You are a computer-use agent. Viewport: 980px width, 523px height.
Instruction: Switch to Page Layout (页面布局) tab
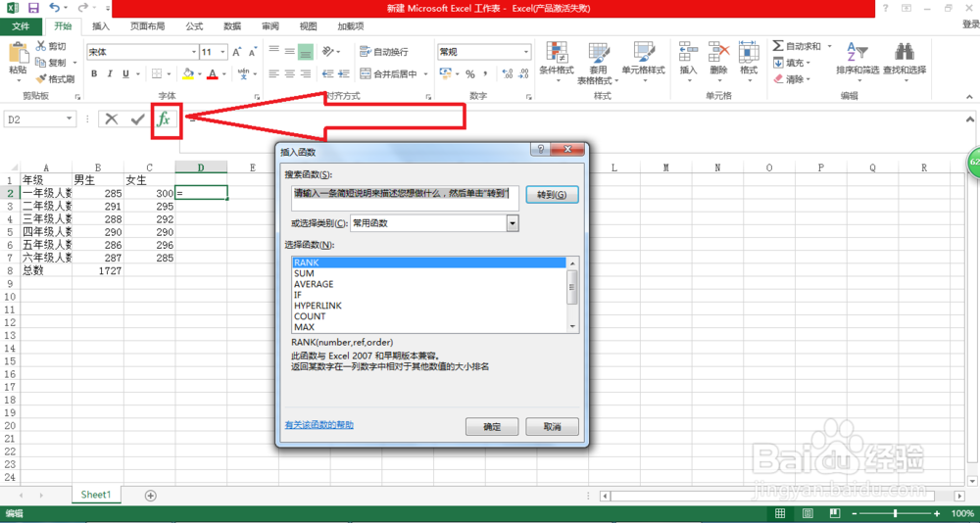pyautogui.click(x=148, y=26)
